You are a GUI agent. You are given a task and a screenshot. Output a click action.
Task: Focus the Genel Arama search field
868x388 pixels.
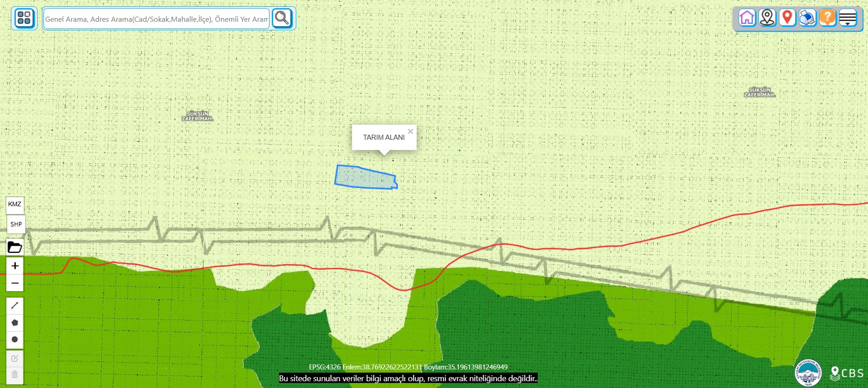point(157,19)
